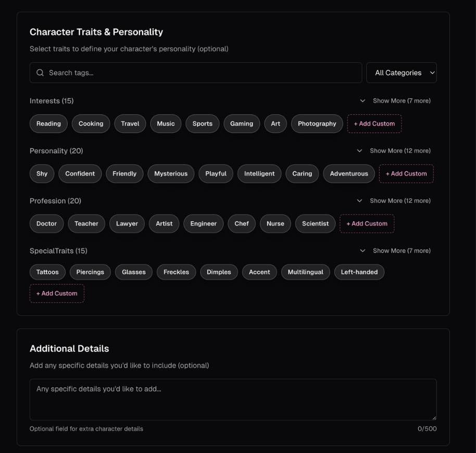Toggle the Reading interest tag
The width and height of the screenshot is (476, 453).
point(48,124)
